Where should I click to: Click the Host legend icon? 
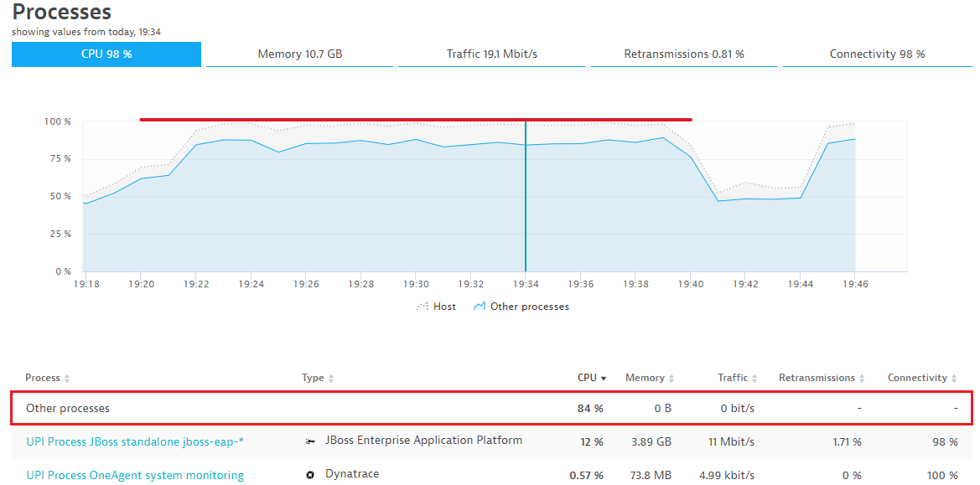[423, 307]
